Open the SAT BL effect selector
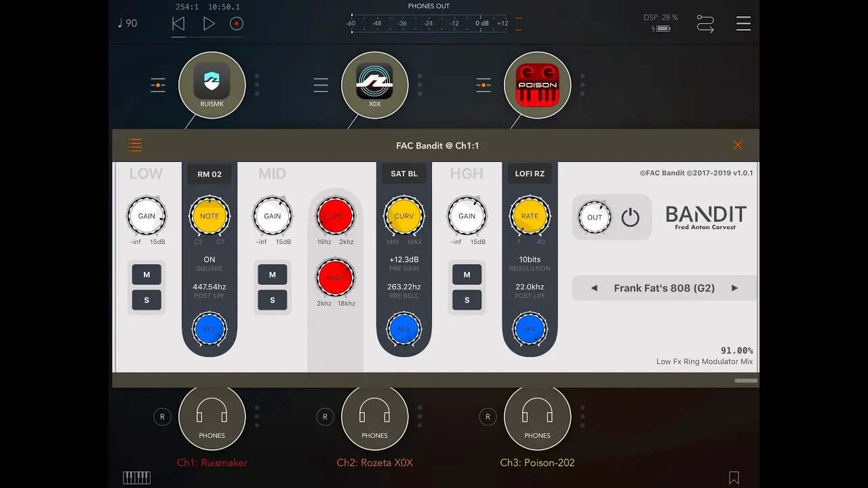Viewport: 868px width, 488px height. [404, 174]
